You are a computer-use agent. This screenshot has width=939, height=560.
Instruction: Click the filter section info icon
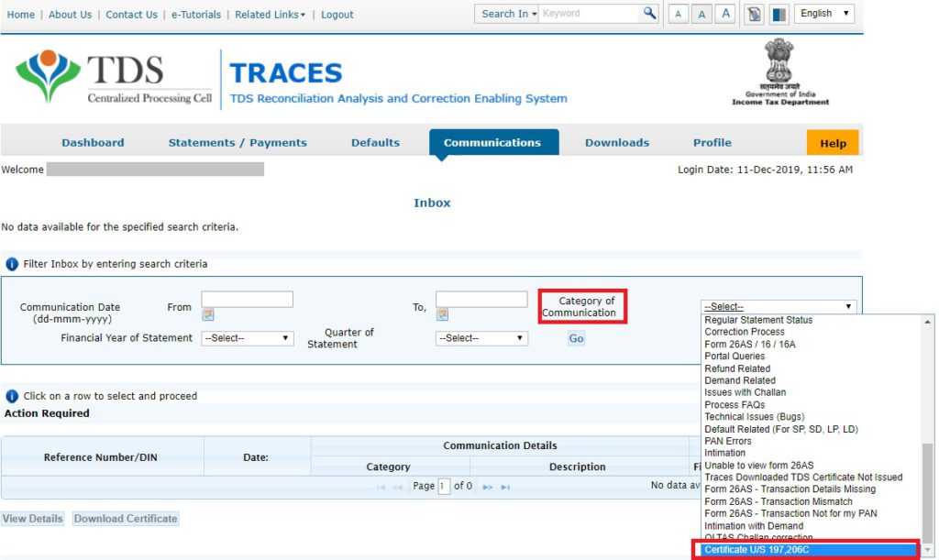coord(12,264)
